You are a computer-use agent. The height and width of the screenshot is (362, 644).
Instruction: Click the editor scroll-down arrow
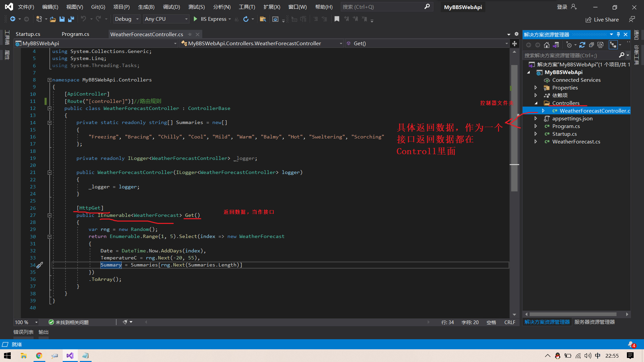tap(514, 314)
